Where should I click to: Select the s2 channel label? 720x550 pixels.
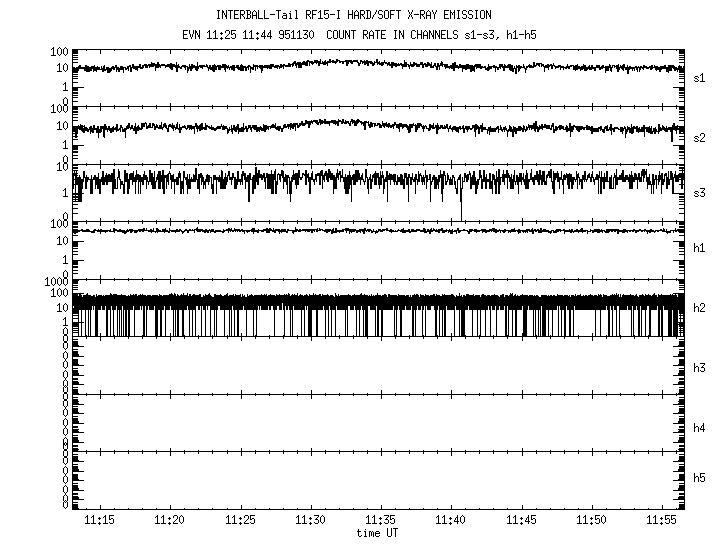pyautogui.click(x=700, y=137)
